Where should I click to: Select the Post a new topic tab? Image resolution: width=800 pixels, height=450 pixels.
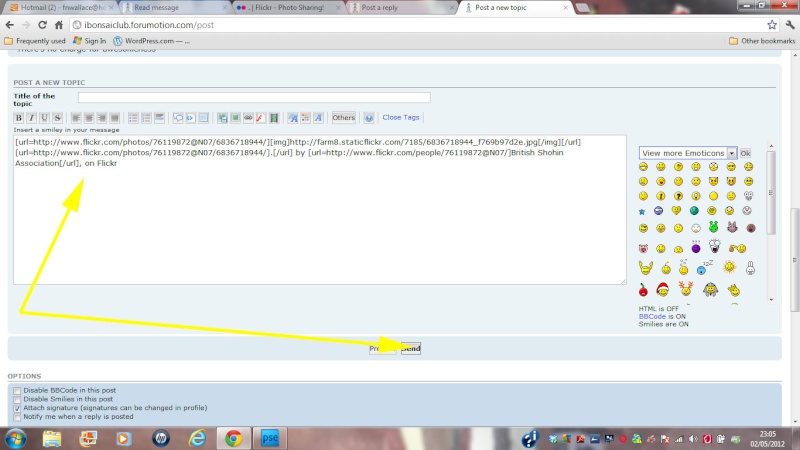tap(515, 8)
